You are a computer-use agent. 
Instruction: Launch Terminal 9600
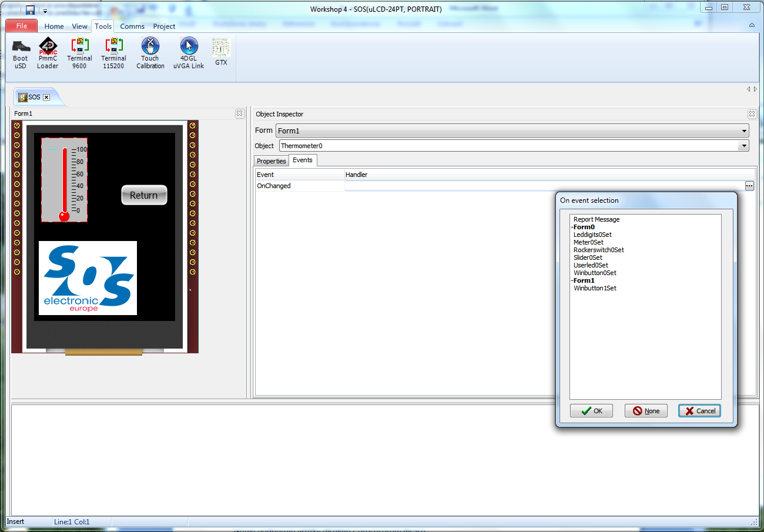79,53
